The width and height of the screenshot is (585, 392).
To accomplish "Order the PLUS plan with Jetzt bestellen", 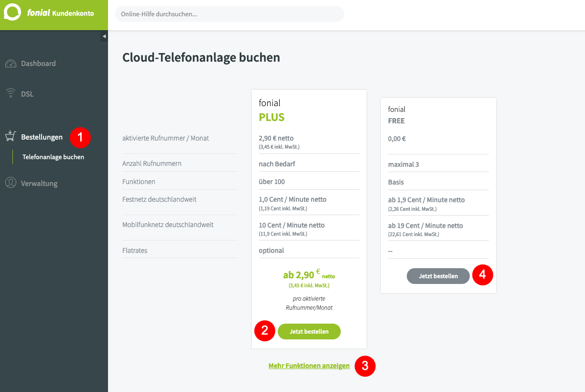I will click(x=309, y=331).
